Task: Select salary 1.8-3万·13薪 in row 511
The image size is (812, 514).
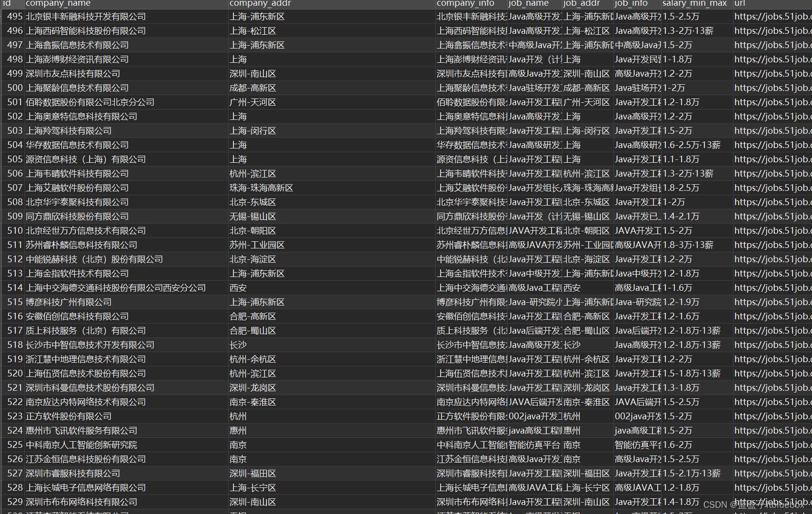Action: (x=688, y=245)
